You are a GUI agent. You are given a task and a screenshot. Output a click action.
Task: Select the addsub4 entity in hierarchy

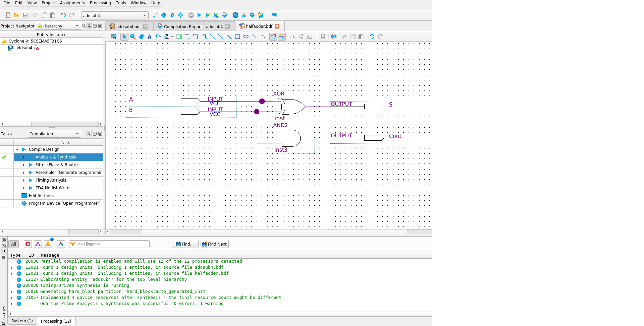(24, 48)
